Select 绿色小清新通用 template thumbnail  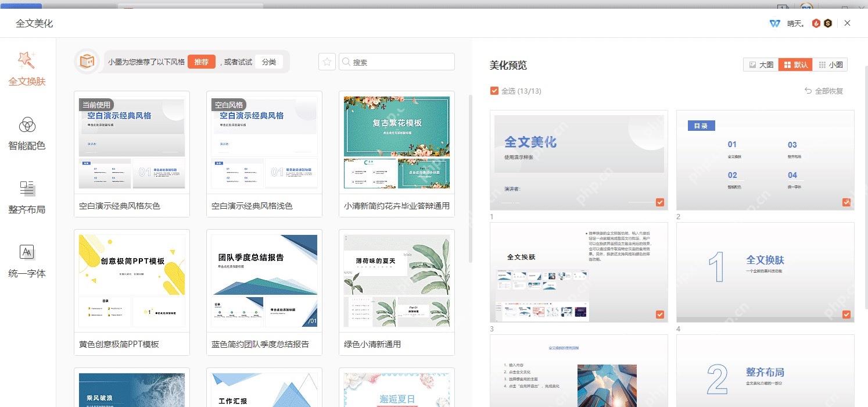(x=397, y=281)
